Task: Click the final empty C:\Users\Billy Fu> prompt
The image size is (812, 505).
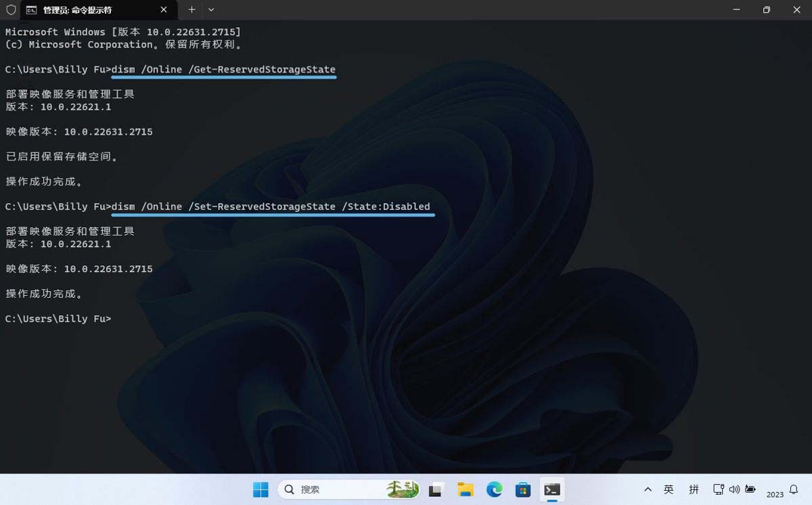Action: tap(58, 319)
